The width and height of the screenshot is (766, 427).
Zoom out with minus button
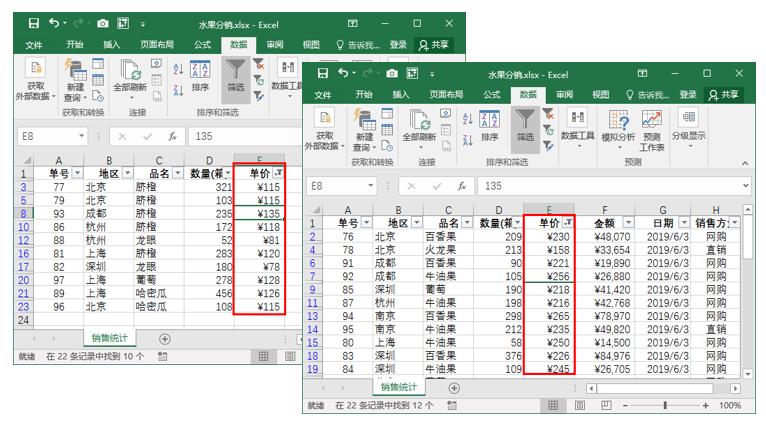pos(625,406)
